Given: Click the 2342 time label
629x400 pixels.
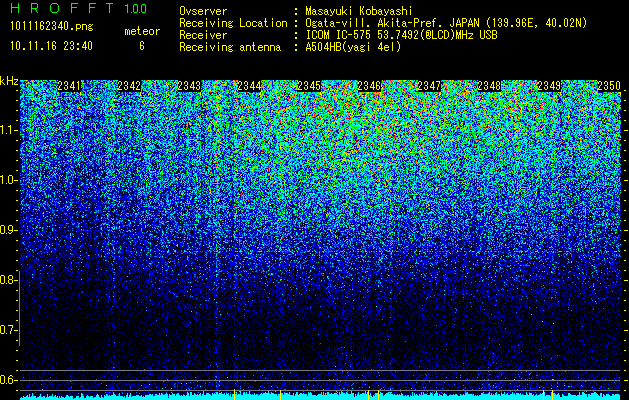Looking at the screenshot, I should 129,86.
